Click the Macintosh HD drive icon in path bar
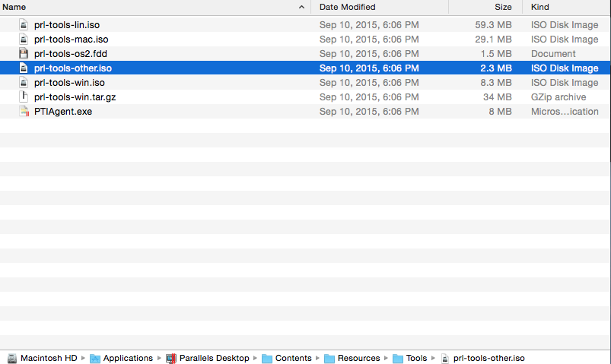The width and height of the screenshot is (611, 364). 12,358
